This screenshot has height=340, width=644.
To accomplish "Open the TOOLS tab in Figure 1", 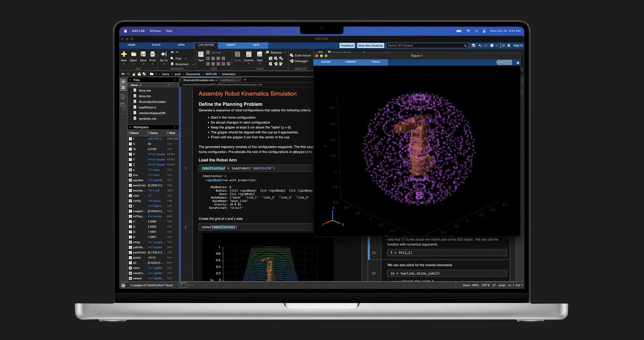I will (x=375, y=62).
